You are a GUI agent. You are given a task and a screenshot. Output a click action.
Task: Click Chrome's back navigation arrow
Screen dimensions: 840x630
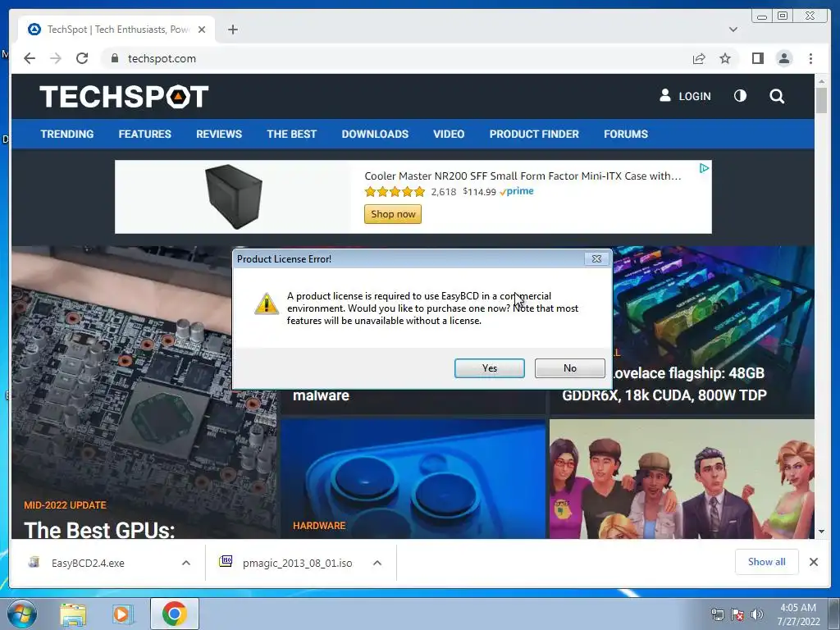(x=30, y=58)
